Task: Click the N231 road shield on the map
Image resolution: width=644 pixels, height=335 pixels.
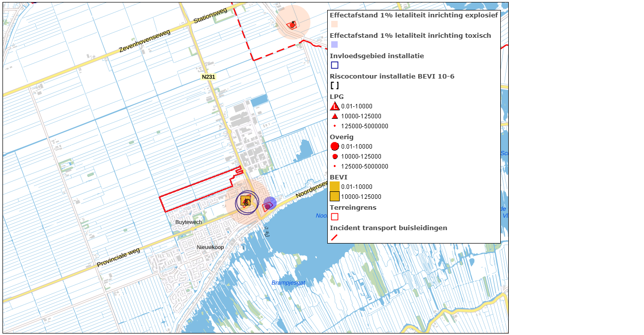Action: [208, 77]
